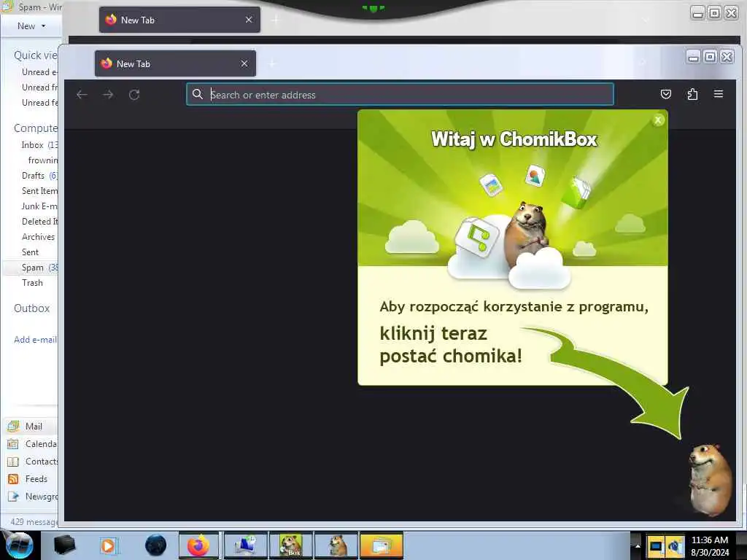The width and height of the screenshot is (747, 560).
Task: Open the Windows Start button
Action: pos(18,545)
